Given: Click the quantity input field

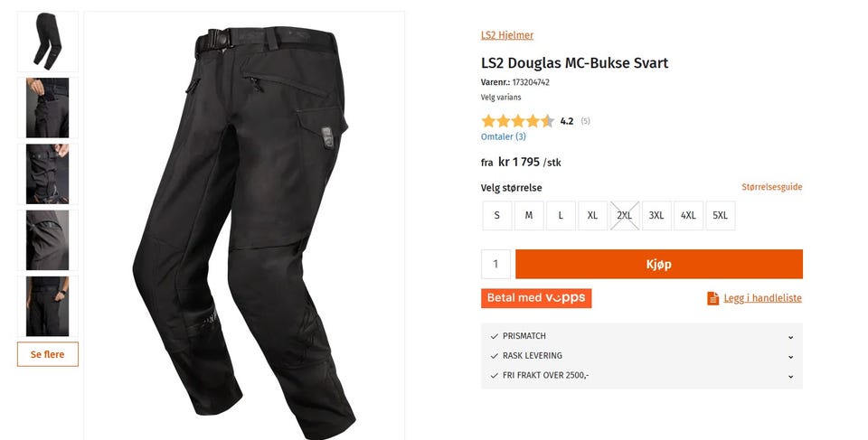Looking at the screenshot, I should 495,264.
